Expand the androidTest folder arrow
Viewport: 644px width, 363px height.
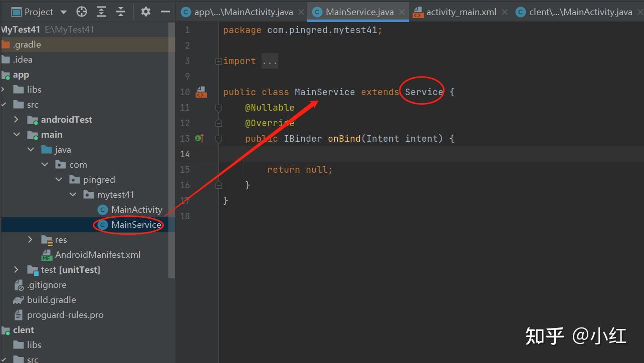coord(17,120)
